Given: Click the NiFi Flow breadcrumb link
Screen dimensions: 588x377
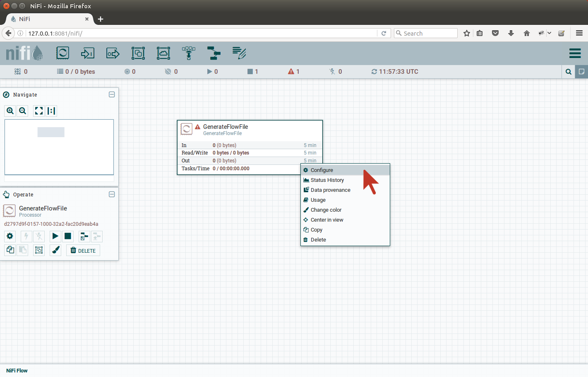Looking at the screenshot, I should pyautogui.click(x=17, y=371).
